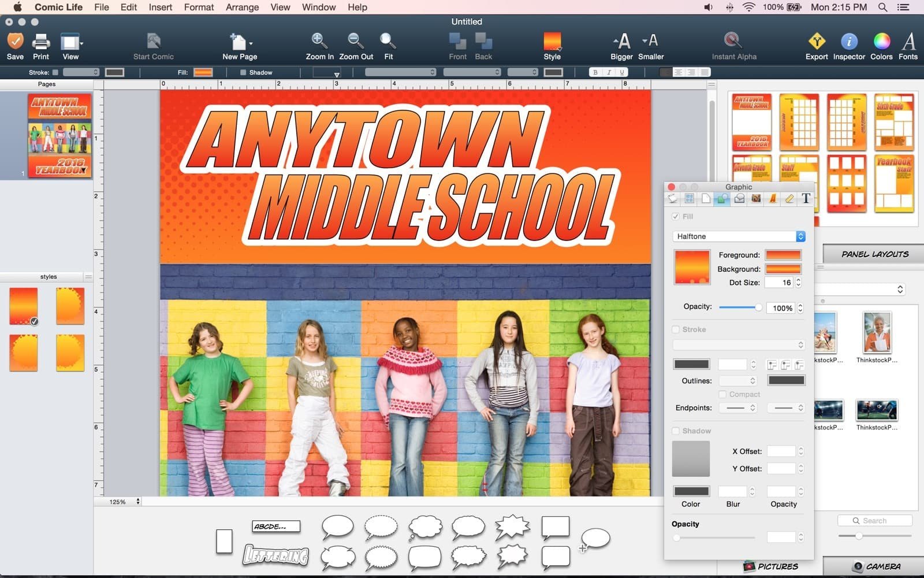Select the Text tab icon in Graphic inspector
Viewport: 924px width, 578px height.
click(806, 199)
